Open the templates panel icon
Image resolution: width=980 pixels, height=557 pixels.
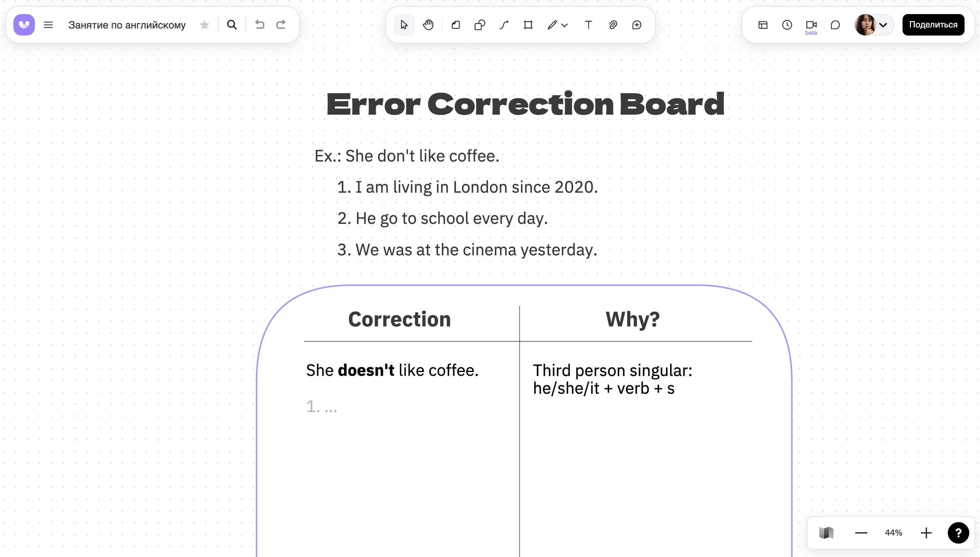pyautogui.click(x=763, y=25)
